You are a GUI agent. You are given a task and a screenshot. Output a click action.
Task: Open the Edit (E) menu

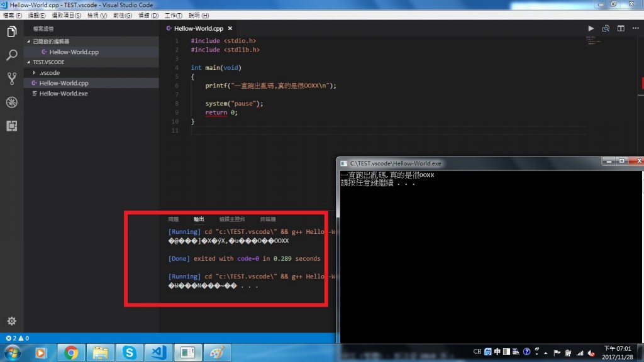[x=36, y=15]
